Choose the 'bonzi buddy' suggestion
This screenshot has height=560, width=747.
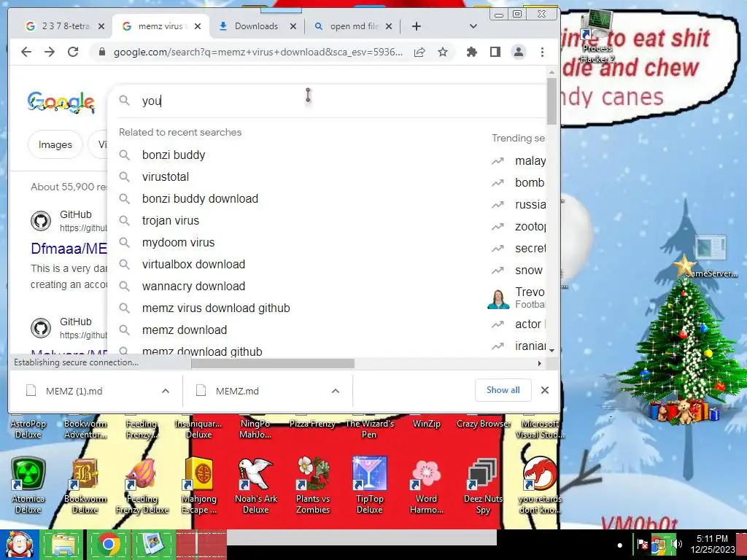(174, 155)
